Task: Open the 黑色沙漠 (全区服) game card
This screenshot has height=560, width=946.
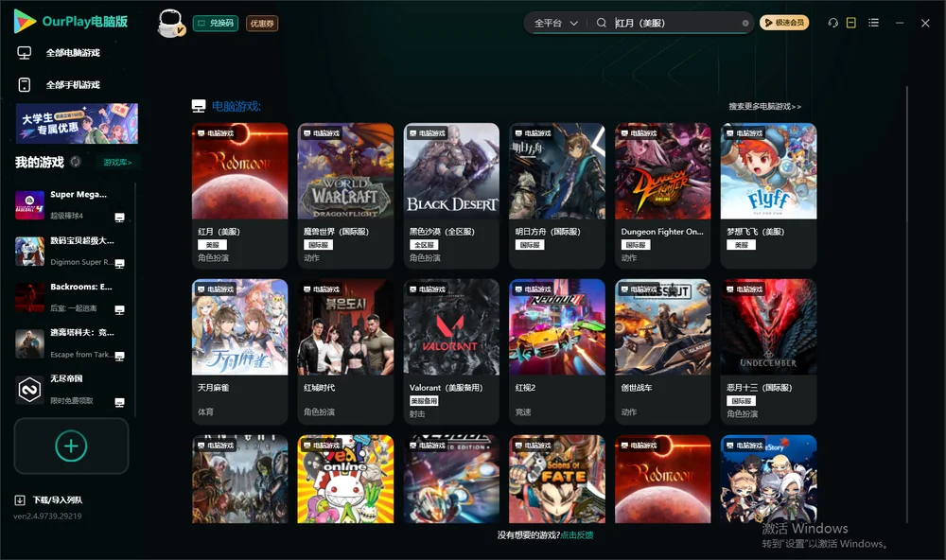Action: point(451,196)
